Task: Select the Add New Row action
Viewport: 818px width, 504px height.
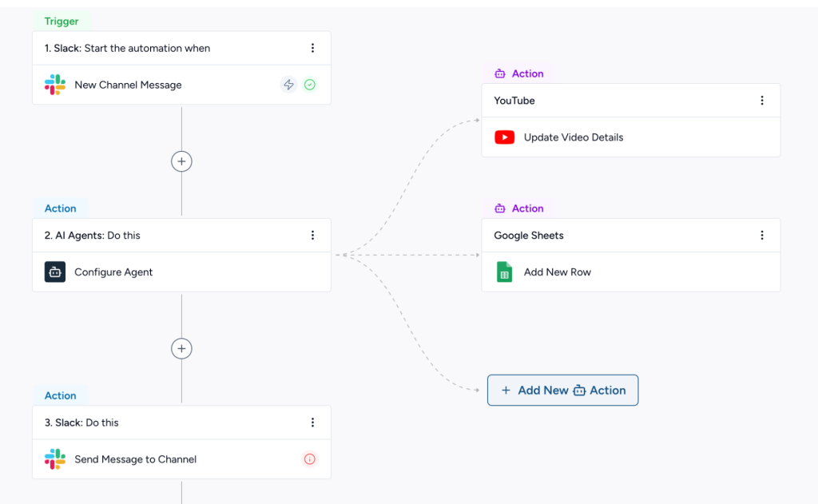Action: click(x=557, y=272)
